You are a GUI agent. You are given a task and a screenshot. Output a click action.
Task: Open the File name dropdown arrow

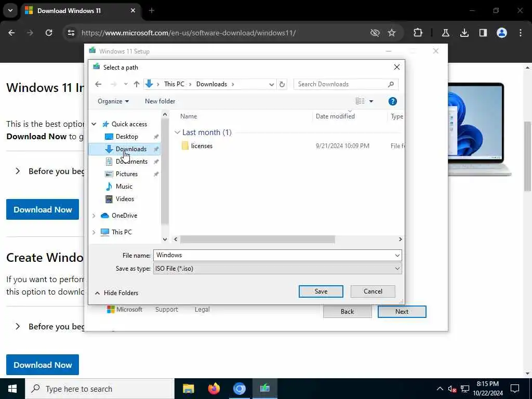click(397, 255)
